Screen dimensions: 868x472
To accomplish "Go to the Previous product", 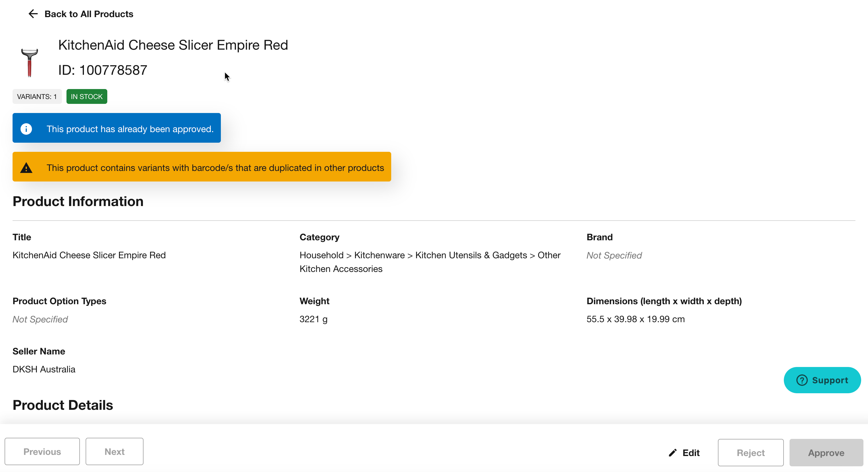I will point(42,451).
